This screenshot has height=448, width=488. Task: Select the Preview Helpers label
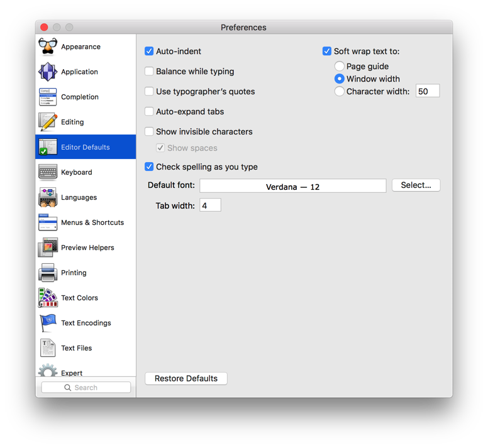(87, 248)
